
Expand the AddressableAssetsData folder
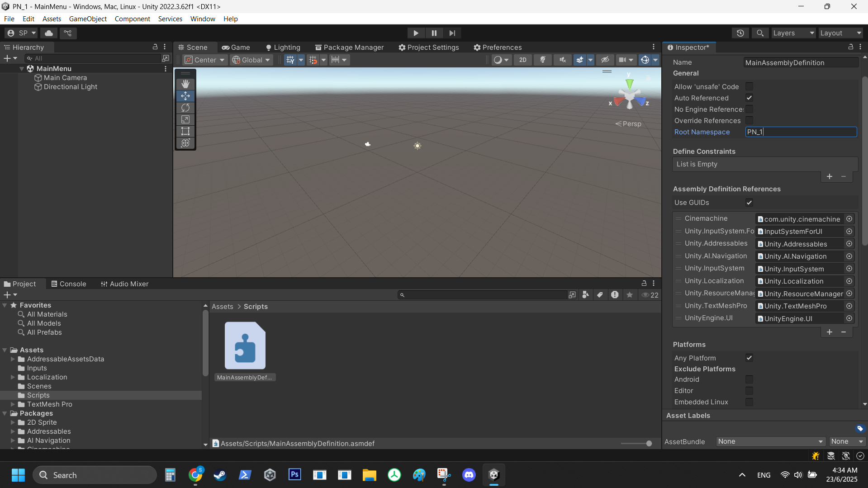tap(13, 359)
